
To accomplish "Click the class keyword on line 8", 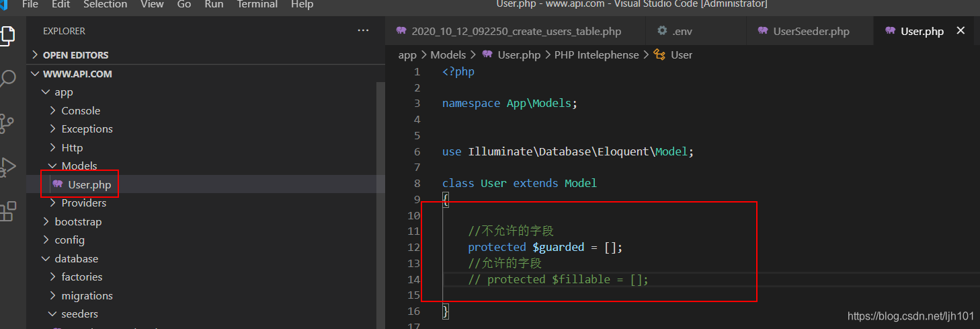I will click(x=458, y=183).
